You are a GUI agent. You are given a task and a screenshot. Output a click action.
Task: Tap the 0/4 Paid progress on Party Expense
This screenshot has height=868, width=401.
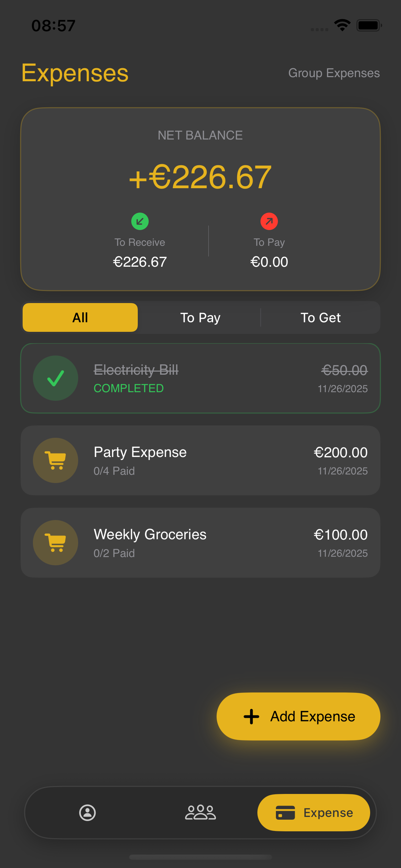tap(114, 471)
